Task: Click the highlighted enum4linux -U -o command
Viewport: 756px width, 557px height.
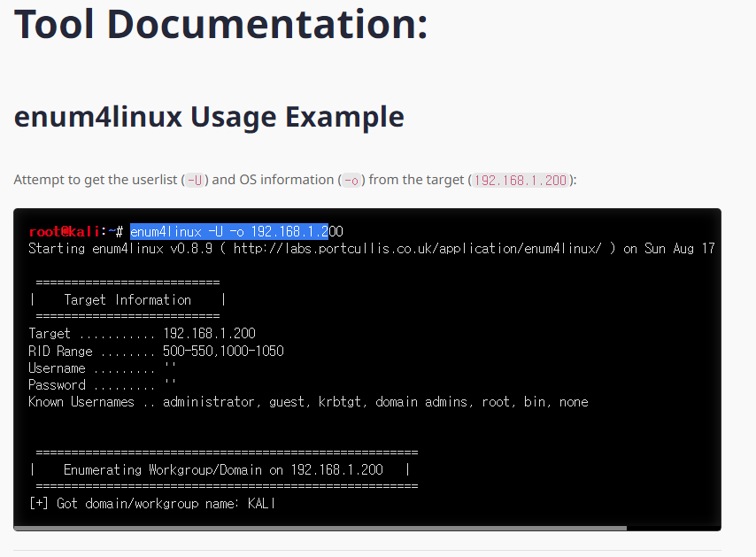Action: point(229,231)
